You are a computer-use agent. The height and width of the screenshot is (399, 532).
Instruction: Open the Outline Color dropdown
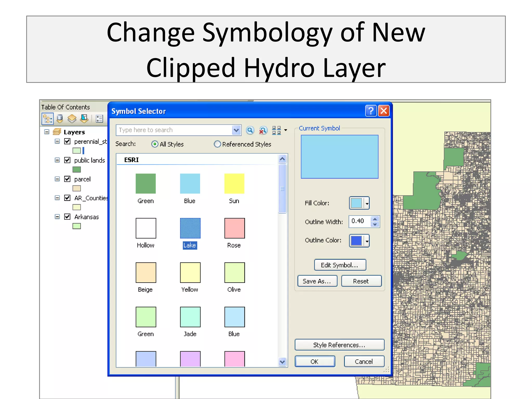pyautogui.click(x=367, y=241)
